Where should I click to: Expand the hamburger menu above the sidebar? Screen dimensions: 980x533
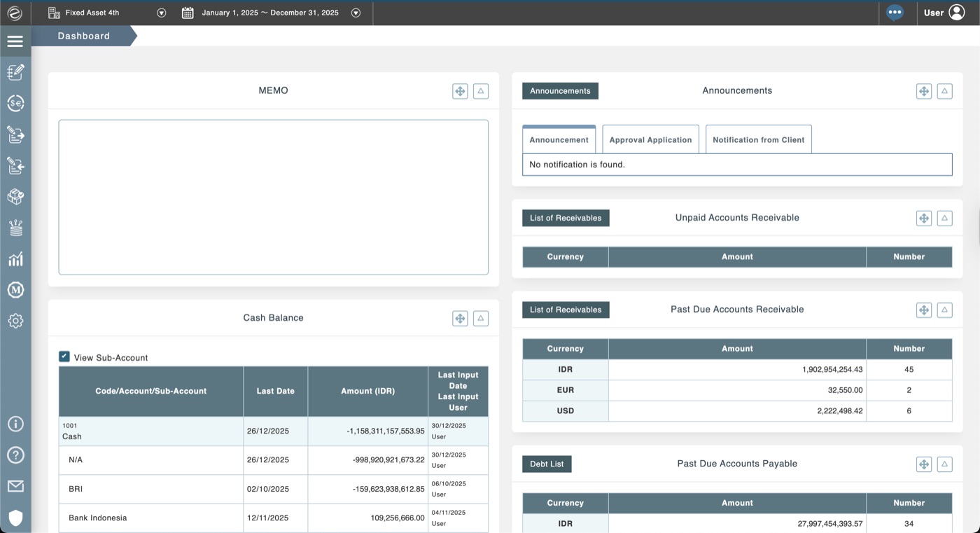pos(15,40)
